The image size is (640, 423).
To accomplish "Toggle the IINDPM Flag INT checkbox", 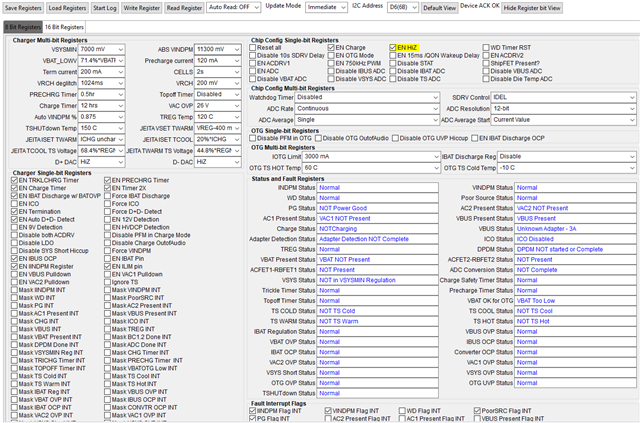I will [253, 411].
